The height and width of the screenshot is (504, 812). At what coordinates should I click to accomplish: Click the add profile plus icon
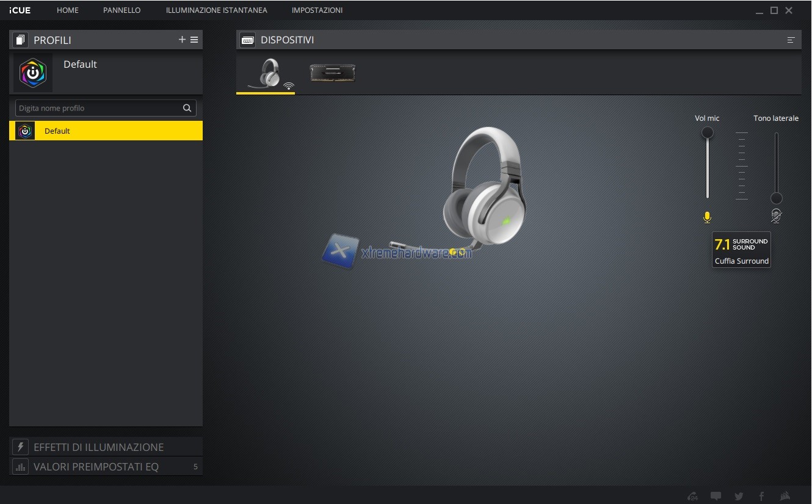(182, 40)
